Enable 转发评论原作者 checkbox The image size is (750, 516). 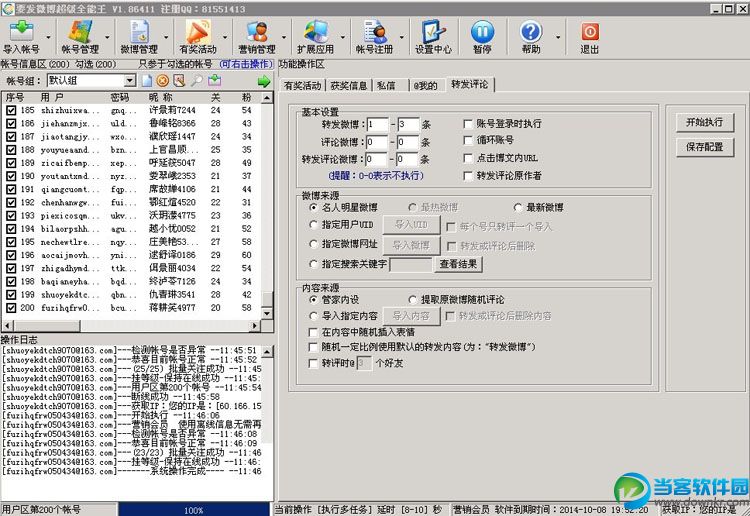point(468,176)
